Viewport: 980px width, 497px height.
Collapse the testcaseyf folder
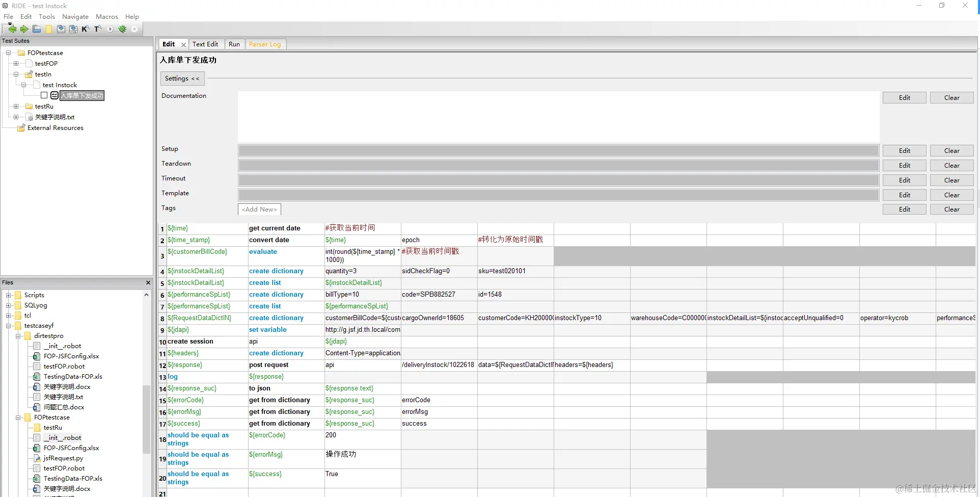pos(8,326)
